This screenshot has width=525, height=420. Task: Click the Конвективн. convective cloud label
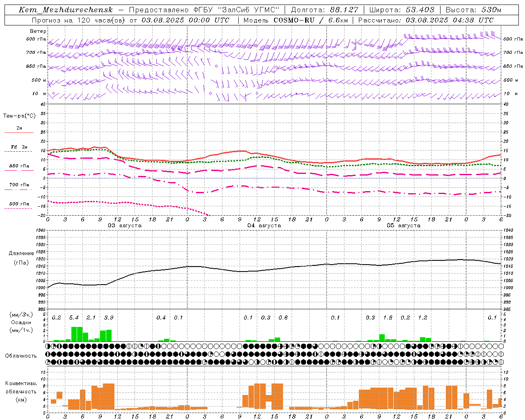[21, 383]
